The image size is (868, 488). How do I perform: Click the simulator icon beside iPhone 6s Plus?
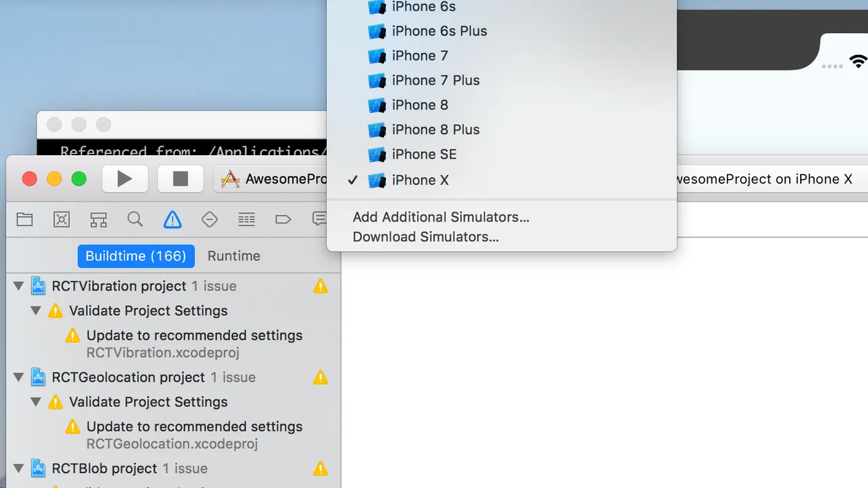tap(377, 31)
